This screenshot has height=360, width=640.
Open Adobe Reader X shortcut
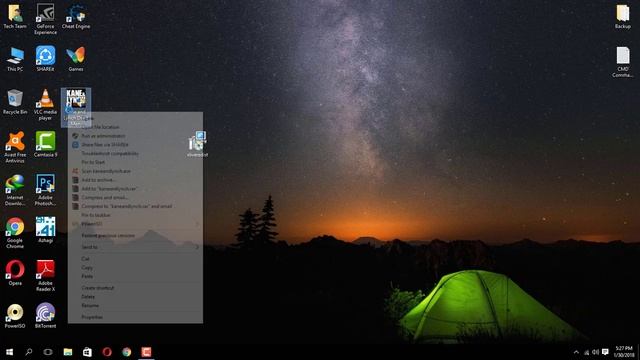point(45,276)
